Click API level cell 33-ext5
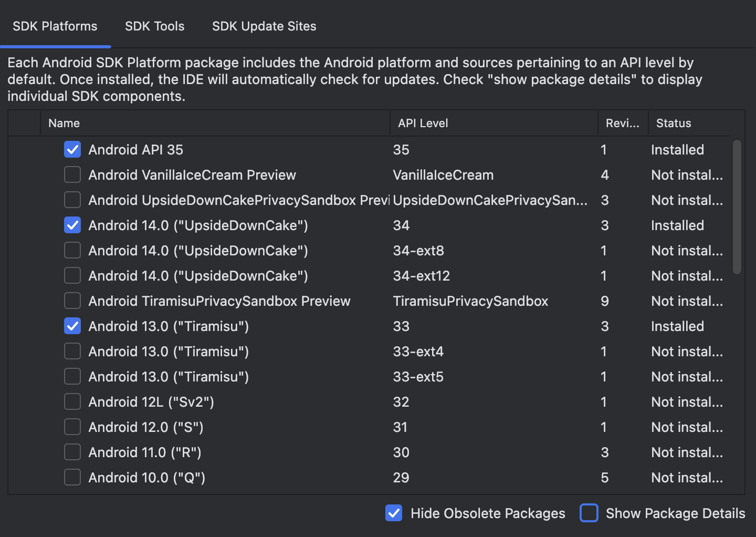Image resolution: width=756 pixels, height=537 pixels. point(418,377)
